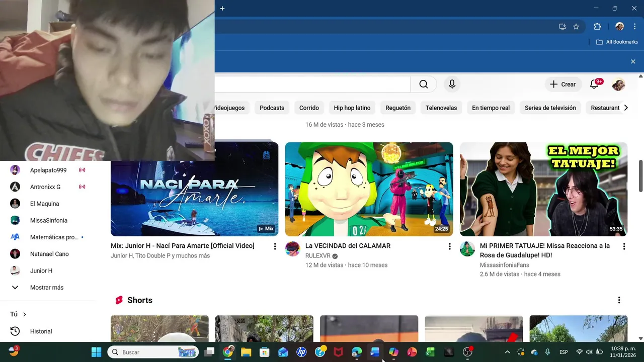Open the HP app on the taskbar
The height and width of the screenshot is (362, 644).
click(x=301, y=352)
